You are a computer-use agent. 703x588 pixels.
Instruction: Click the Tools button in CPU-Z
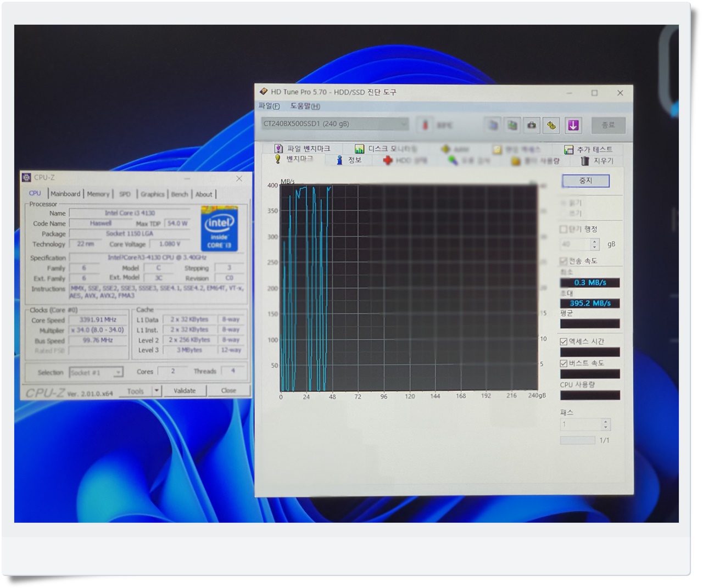tap(135, 391)
